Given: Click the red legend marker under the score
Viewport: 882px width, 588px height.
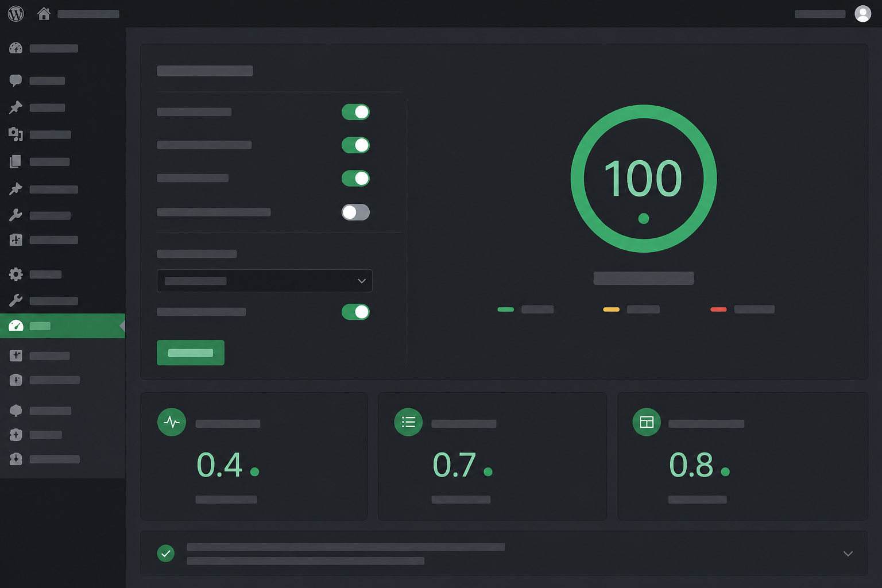Looking at the screenshot, I should (x=718, y=310).
